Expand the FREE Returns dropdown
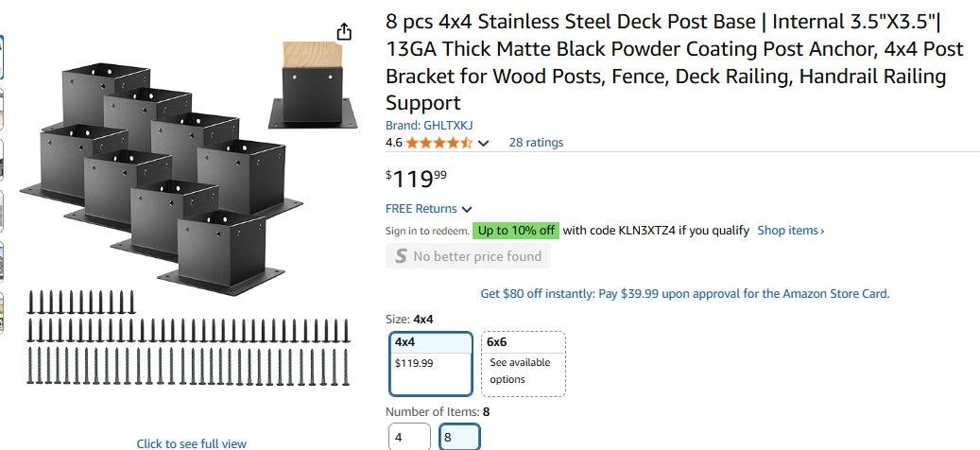 (x=429, y=209)
